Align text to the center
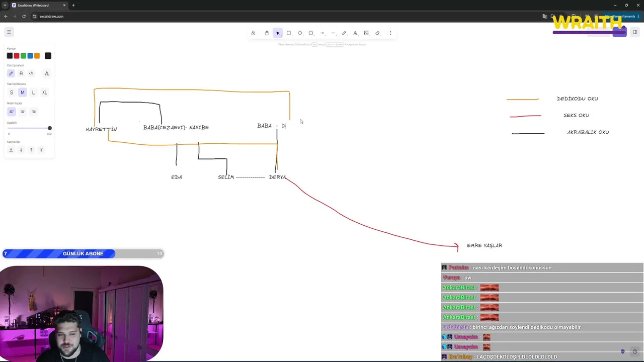Viewport: 644px width, 362px height. pyautogui.click(x=22, y=112)
